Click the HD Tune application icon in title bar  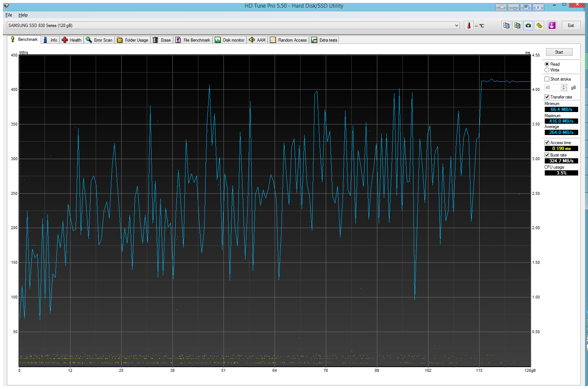tap(6, 5)
